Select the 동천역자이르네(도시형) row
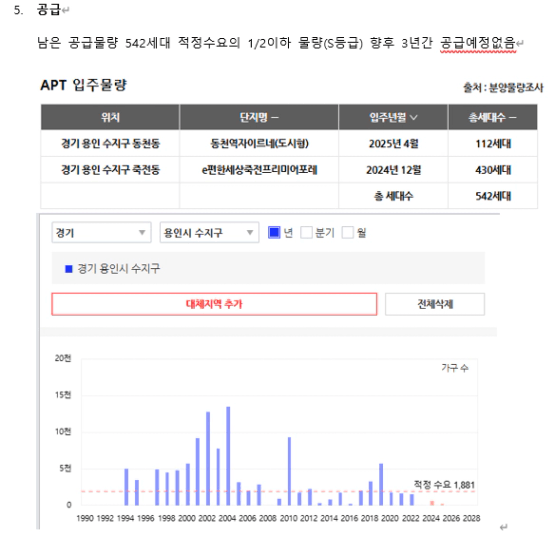 coord(289,143)
